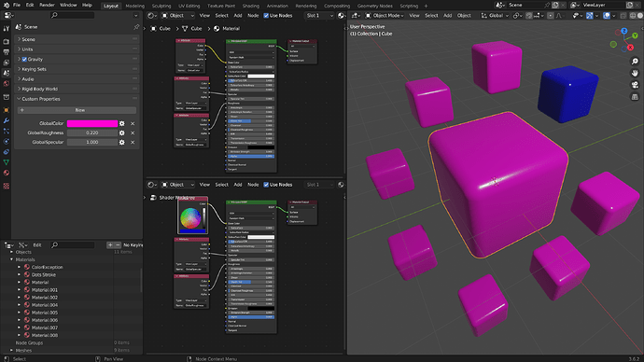Expand the Units panel
This screenshot has height=362, width=644.
tap(77, 49)
